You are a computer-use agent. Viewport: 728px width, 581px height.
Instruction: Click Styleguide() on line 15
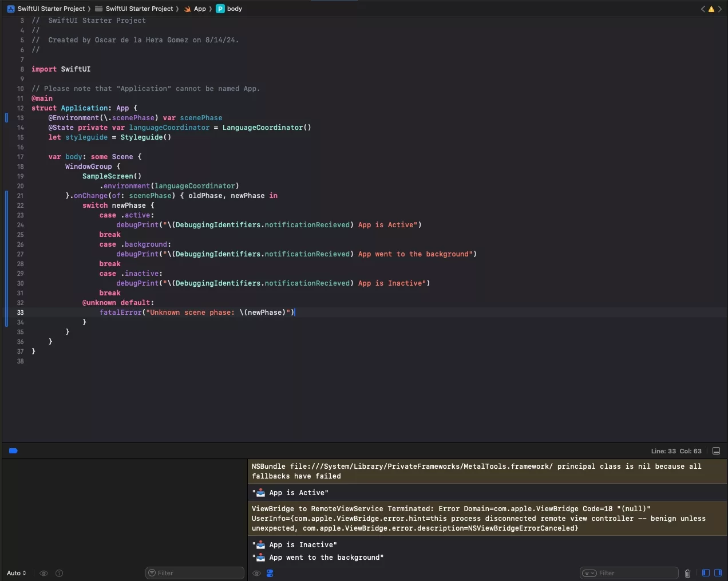[x=145, y=137]
